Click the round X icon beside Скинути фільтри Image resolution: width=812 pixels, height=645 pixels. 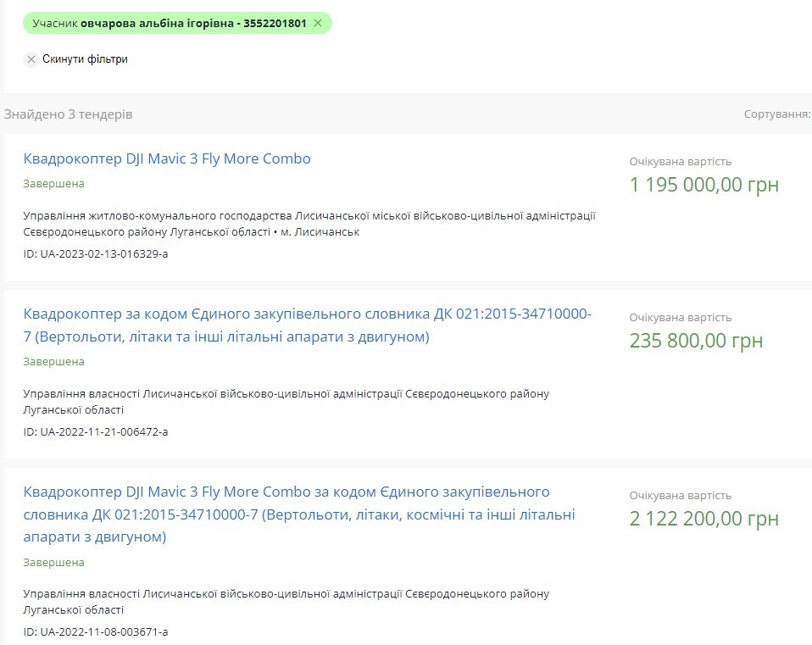point(31,59)
